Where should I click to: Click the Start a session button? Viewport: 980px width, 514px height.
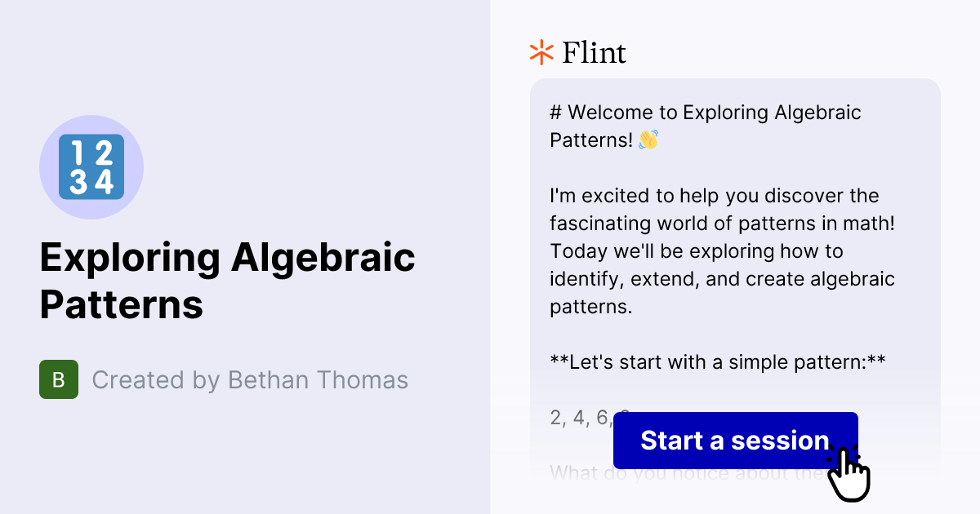pyautogui.click(x=735, y=441)
